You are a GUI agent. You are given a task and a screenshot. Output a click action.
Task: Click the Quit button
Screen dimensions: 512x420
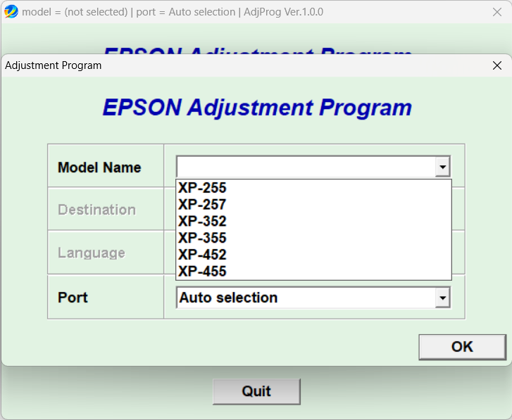tap(256, 391)
